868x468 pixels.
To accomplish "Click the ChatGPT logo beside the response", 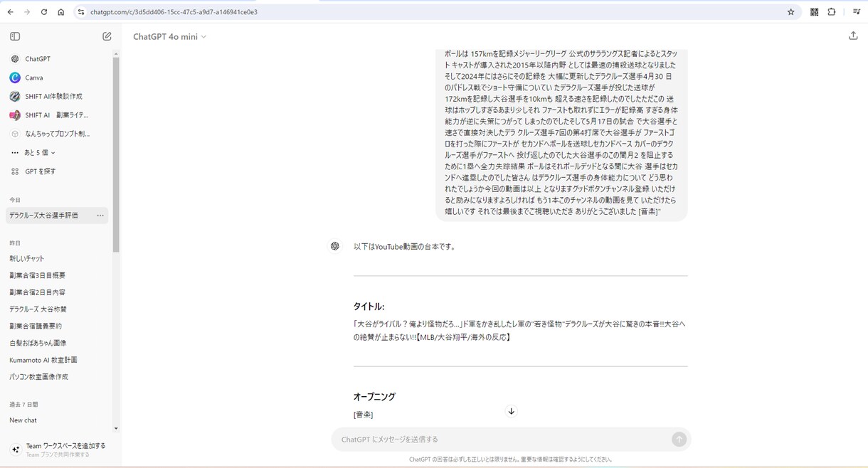I will click(x=335, y=246).
